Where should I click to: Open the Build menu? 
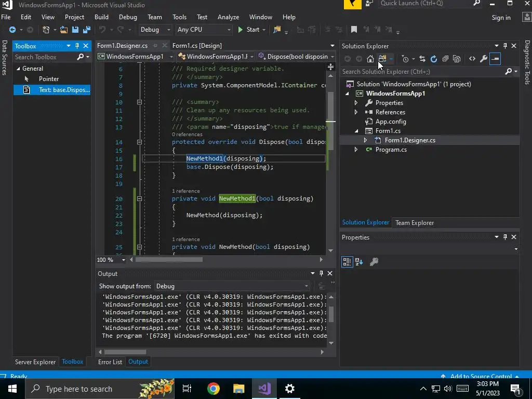(101, 17)
